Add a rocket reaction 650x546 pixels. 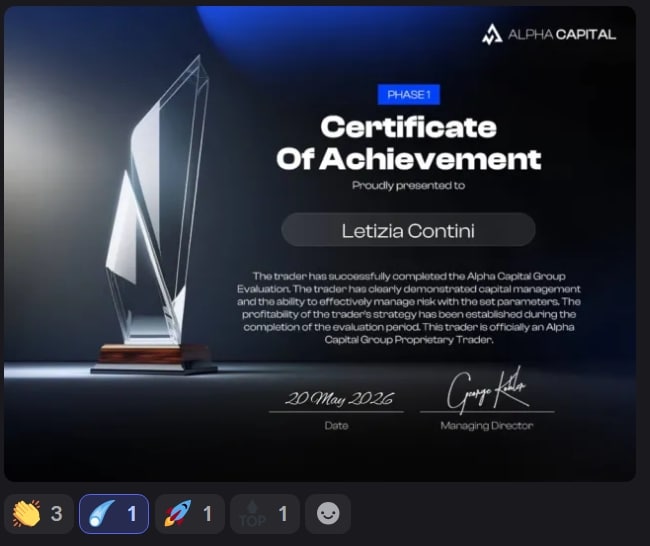click(189, 514)
